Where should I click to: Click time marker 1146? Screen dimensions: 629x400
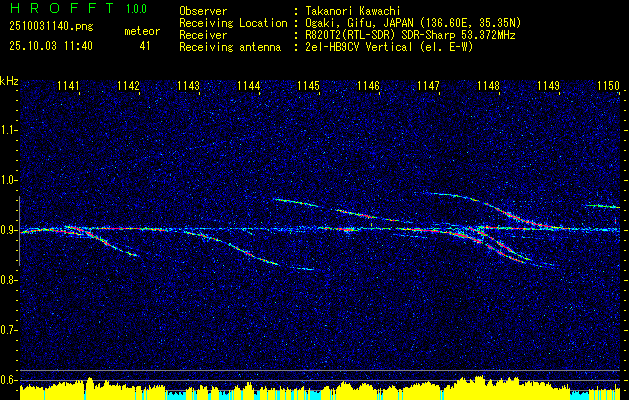click(368, 86)
